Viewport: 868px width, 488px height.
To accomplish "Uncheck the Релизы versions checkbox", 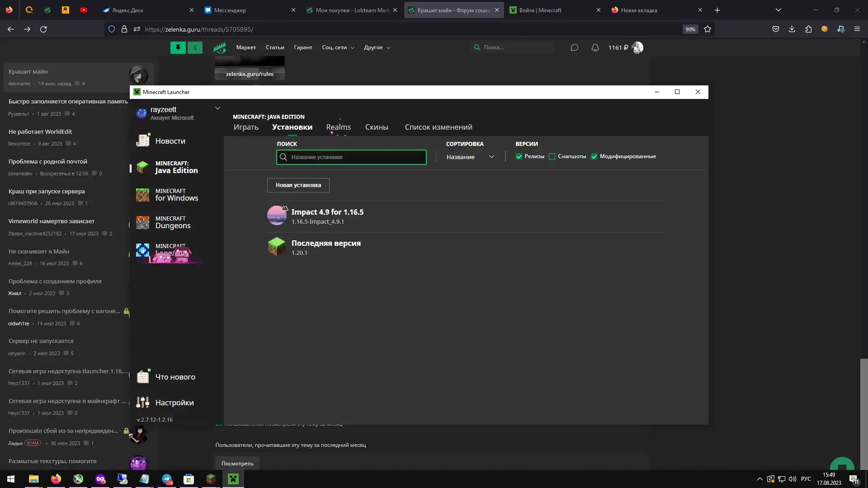I will click(x=519, y=156).
